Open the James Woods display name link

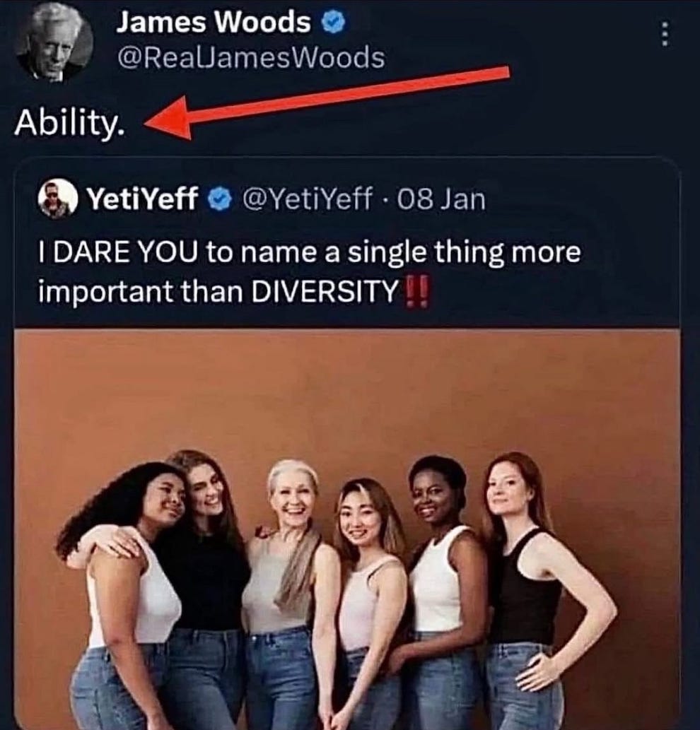click(214, 23)
